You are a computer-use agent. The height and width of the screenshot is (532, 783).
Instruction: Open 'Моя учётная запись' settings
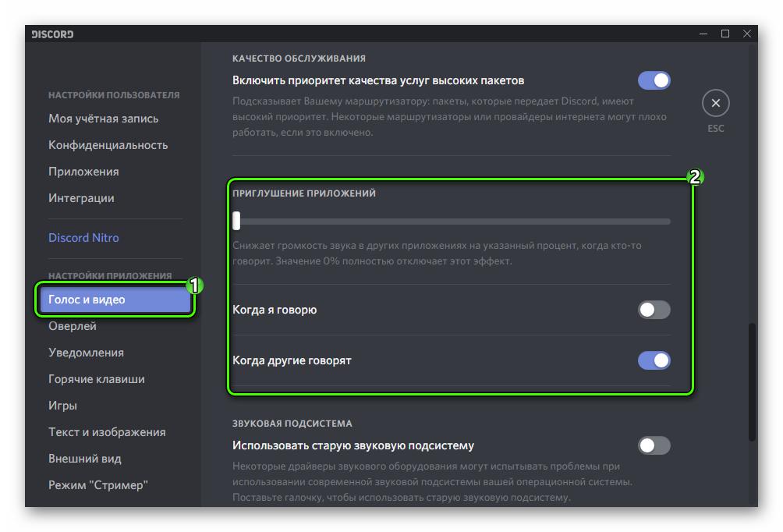point(104,119)
